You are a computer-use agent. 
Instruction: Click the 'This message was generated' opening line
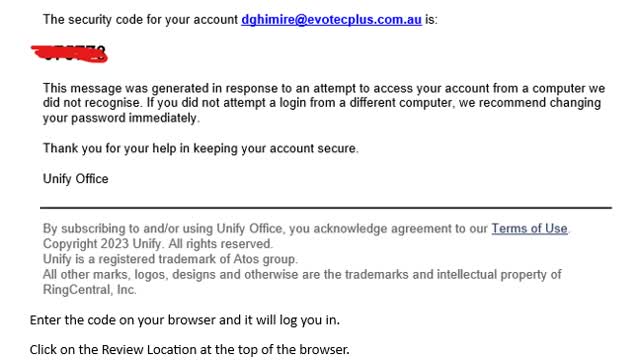pos(324,89)
